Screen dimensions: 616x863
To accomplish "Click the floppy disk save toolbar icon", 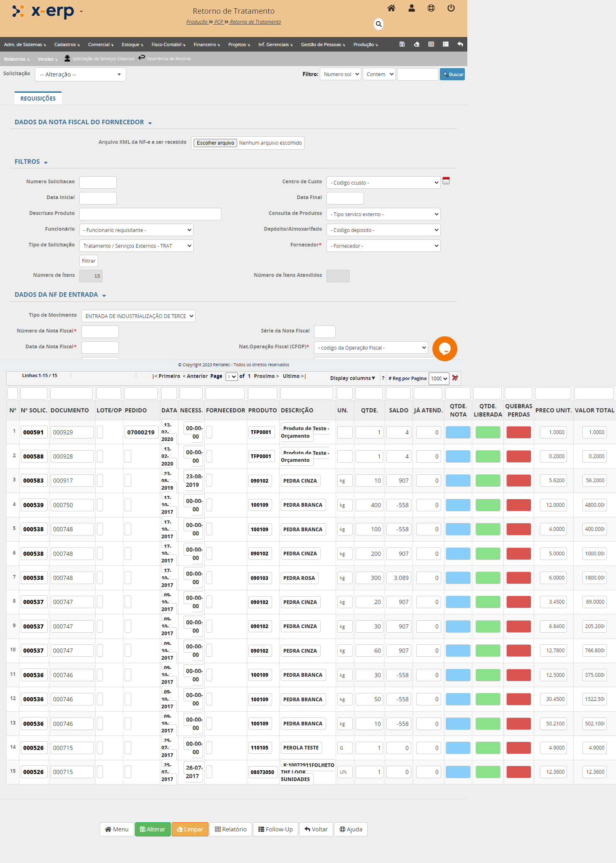I will click(402, 44).
